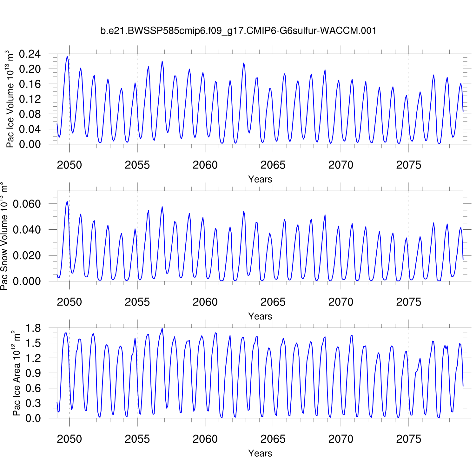
Task: Click the 0.12 value on Ice Volume axis
Action: [30, 99]
